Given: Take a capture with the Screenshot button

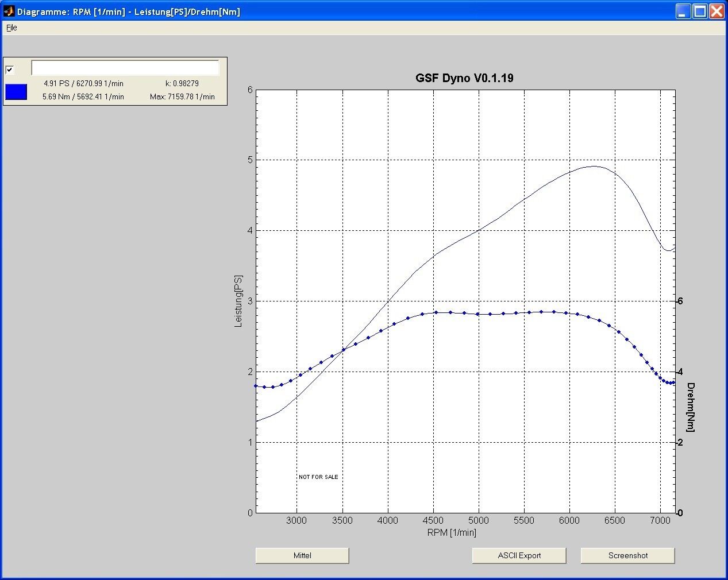Looking at the screenshot, I should coord(627,555).
